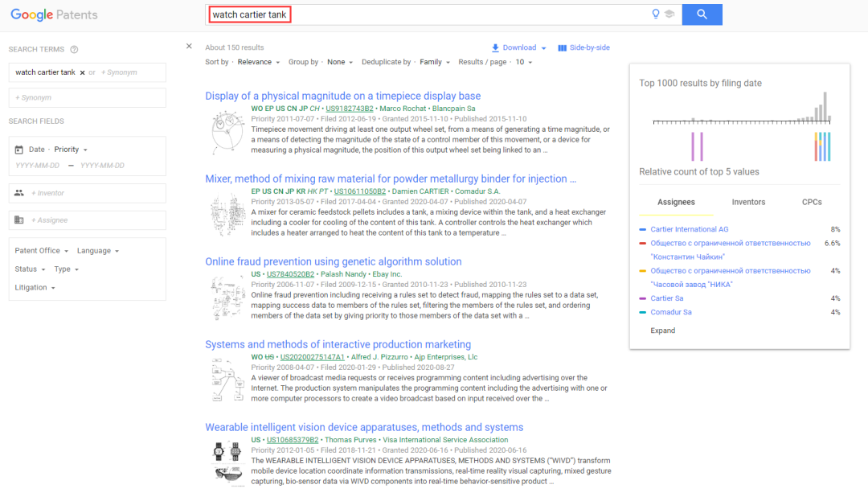Open Group by None dropdown
Screen dimensions: 868x497
click(x=340, y=62)
